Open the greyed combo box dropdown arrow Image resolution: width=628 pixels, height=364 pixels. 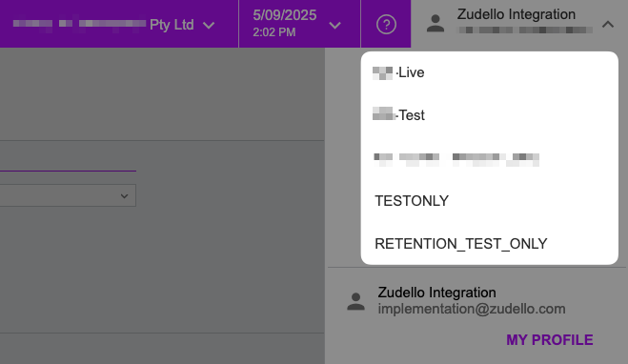click(124, 195)
